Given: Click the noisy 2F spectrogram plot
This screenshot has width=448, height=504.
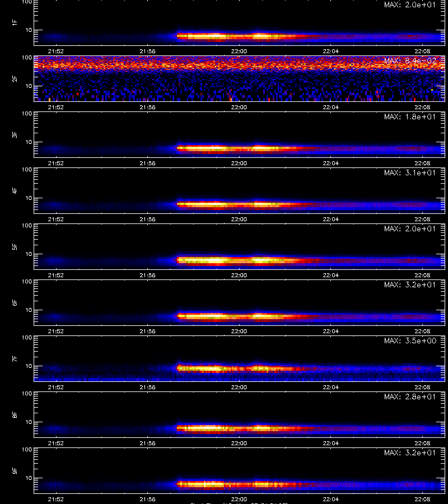Looking at the screenshot, I should (240, 79).
